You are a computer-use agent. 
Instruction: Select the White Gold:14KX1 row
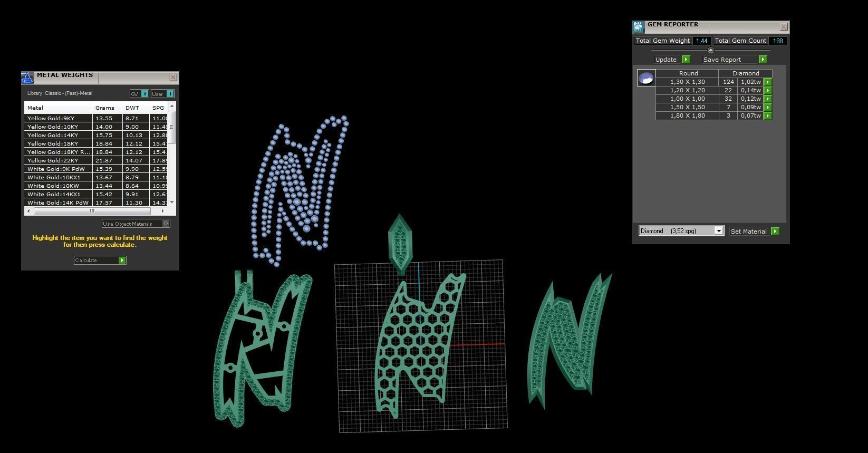(x=96, y=194)
